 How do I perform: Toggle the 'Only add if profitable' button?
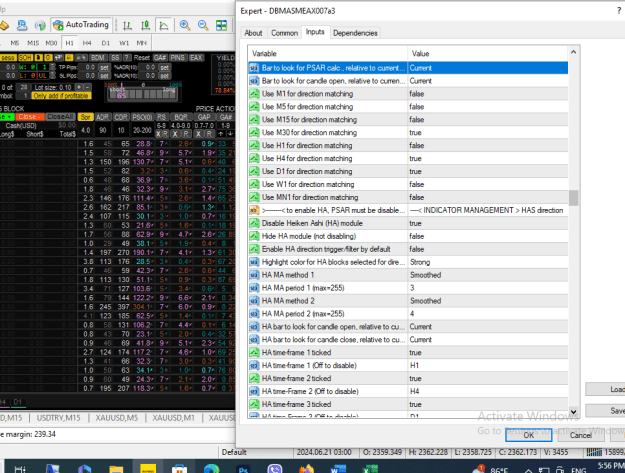click(x=61, y=96)
